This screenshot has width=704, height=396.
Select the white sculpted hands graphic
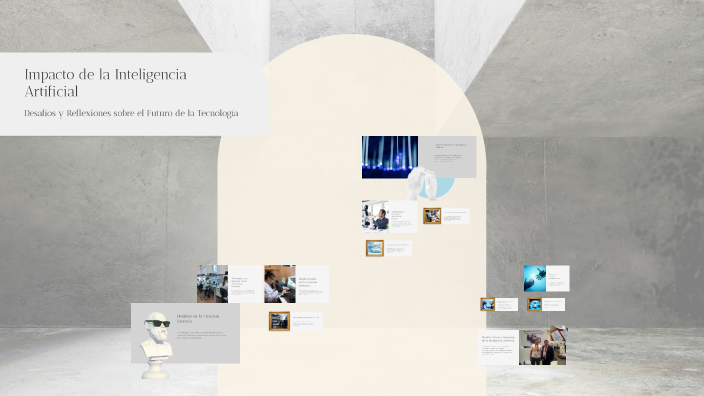click(x=421, y=183)
